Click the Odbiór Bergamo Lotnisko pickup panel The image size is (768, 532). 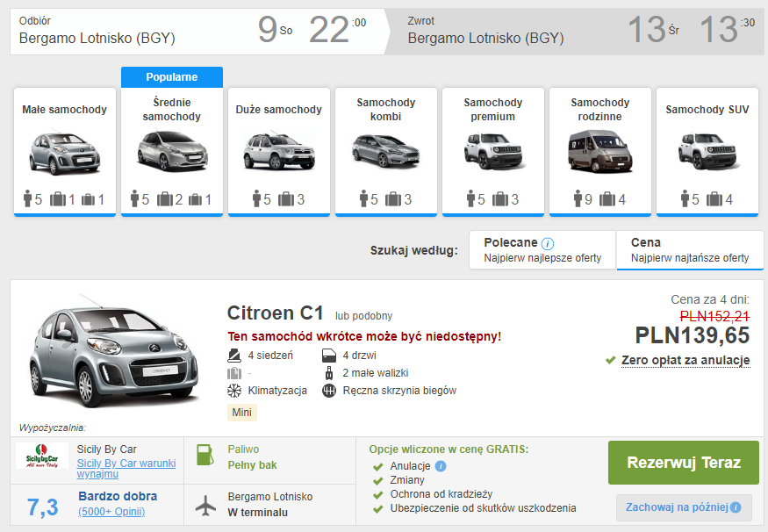[196, 32]
